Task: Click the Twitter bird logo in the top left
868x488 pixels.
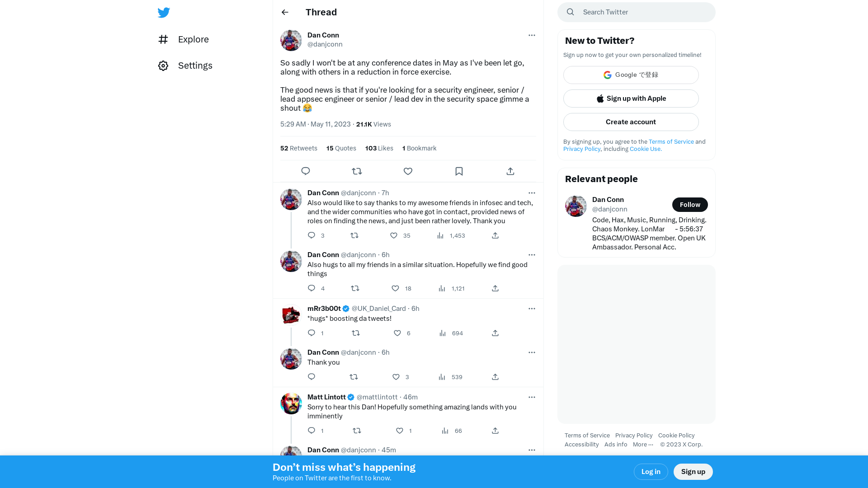Action: (163, 12)
